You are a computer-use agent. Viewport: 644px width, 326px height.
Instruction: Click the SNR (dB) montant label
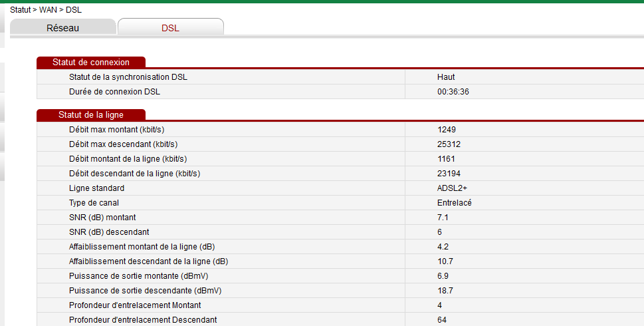tap(102, 217)
